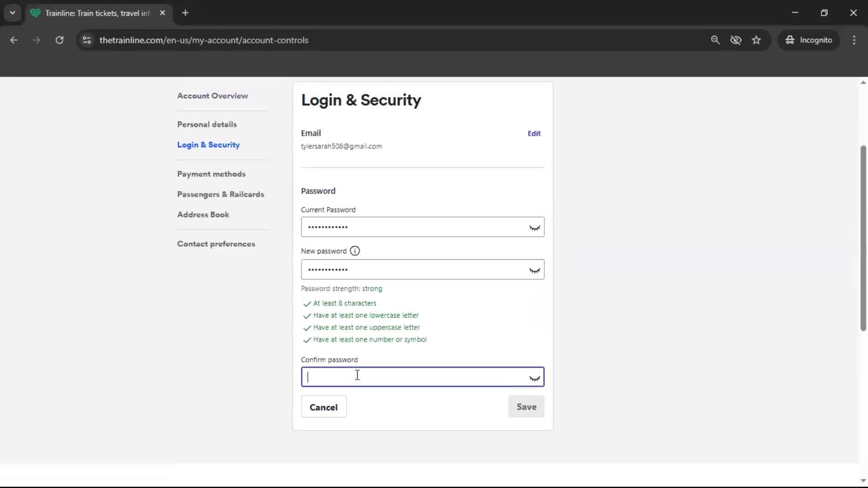Open site information in the address bar
This screenshot has height=488, width=868.
tap(86, 40)
